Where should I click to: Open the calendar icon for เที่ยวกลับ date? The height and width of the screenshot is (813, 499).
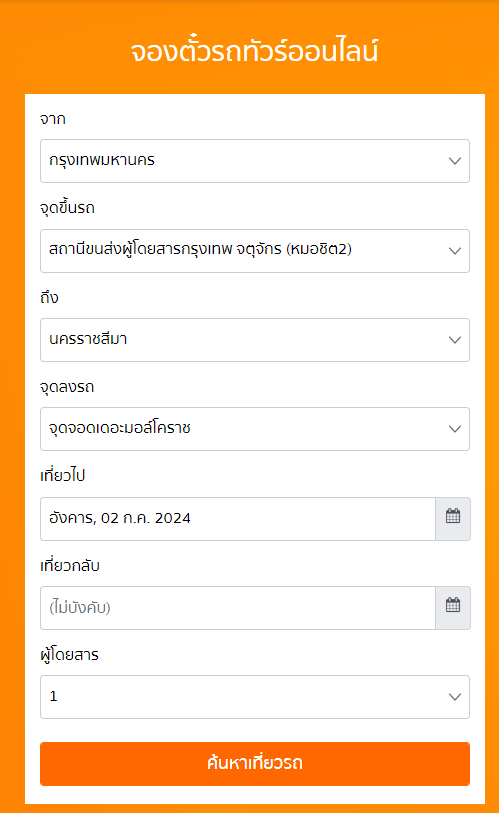pyautogui.click(x=453, y=608)
